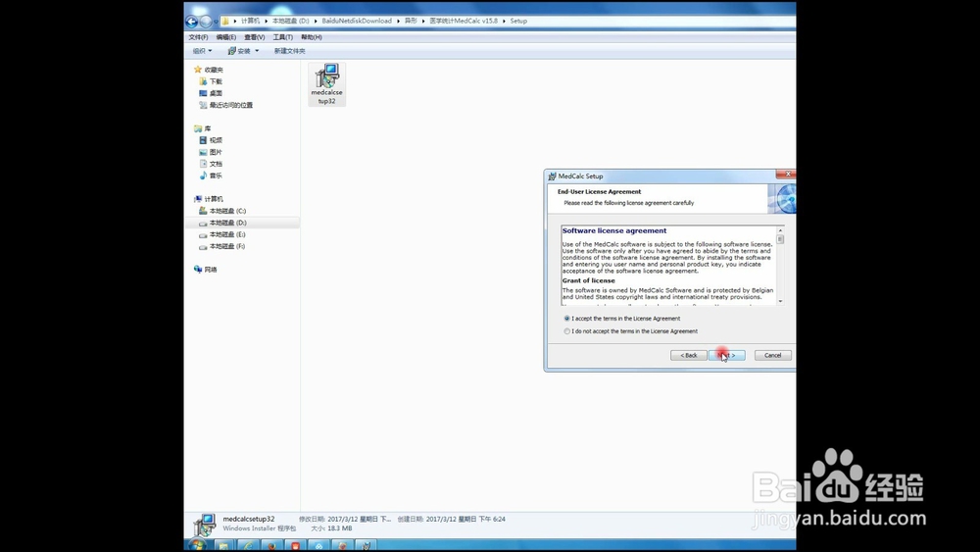
Task: Click 异形 in the address breadcrumb
Action: (x=411, y=21)
